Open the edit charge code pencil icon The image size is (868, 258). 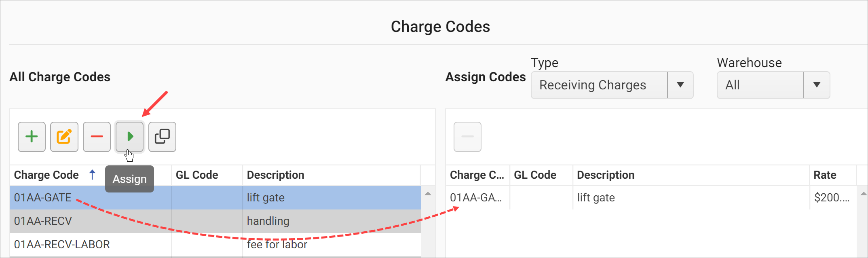[64, 137]
